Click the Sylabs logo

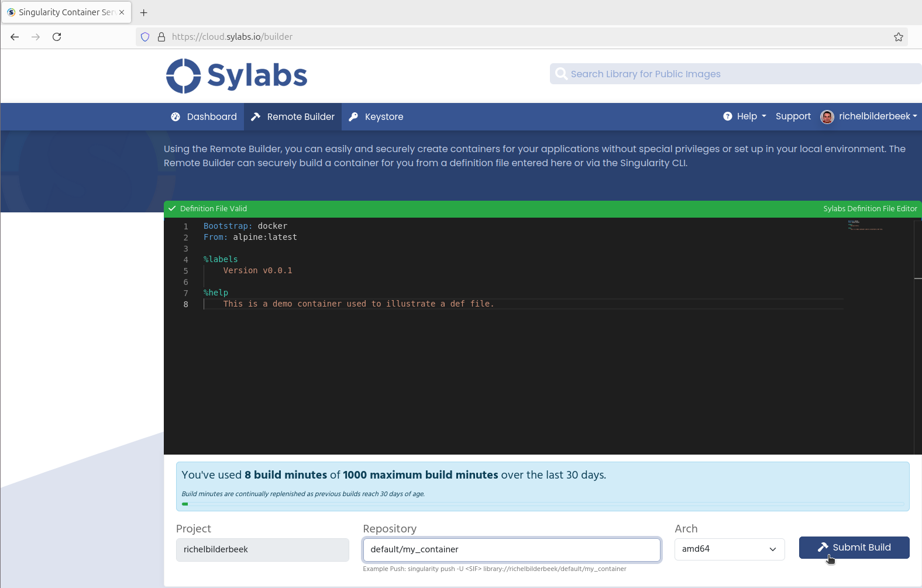(x=236, y=76)
